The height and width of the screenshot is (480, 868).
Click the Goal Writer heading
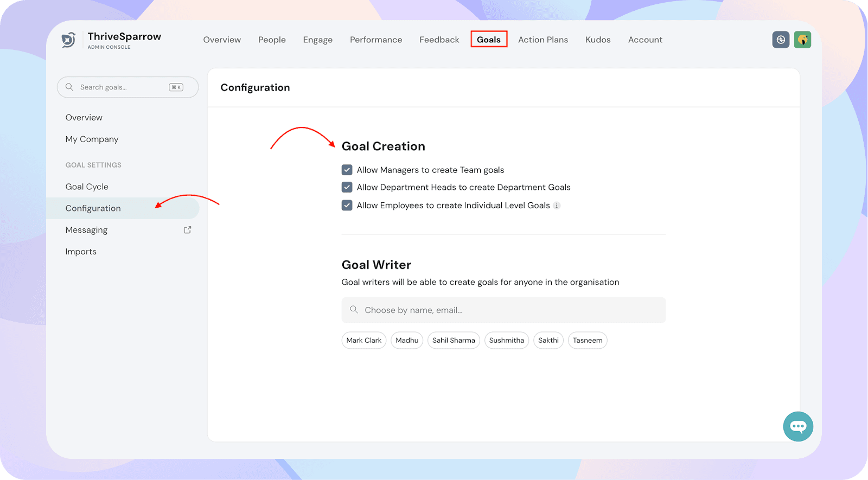click(x=376, y=265)
